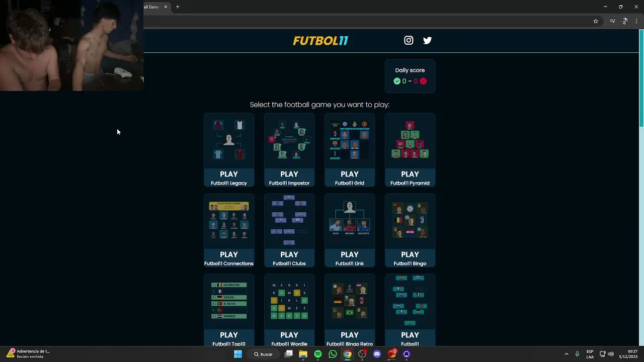Open the Futbol11 Bingo Retro thumbnail

pyautogui.click(x=350, y=301)
